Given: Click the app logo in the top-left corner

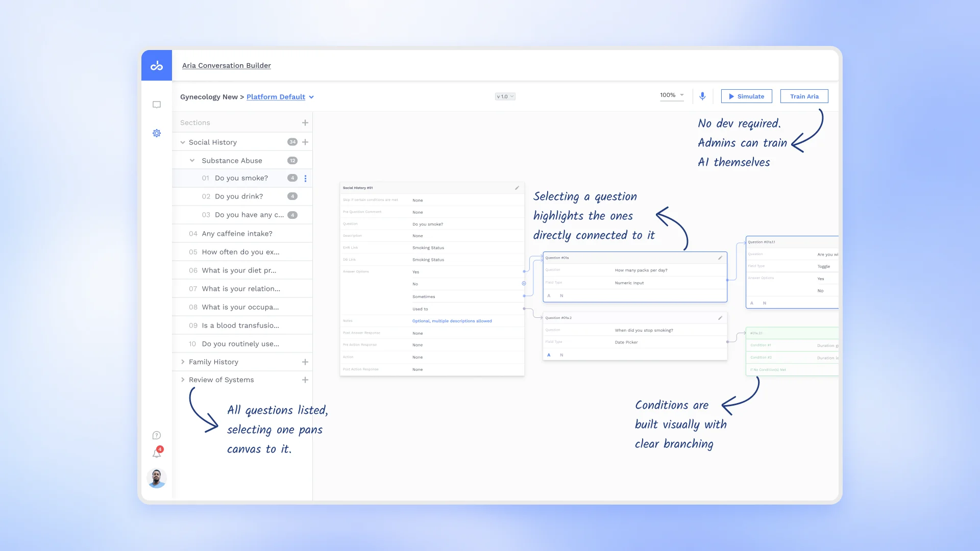Looking at the screenshot, I should (157, 65).
